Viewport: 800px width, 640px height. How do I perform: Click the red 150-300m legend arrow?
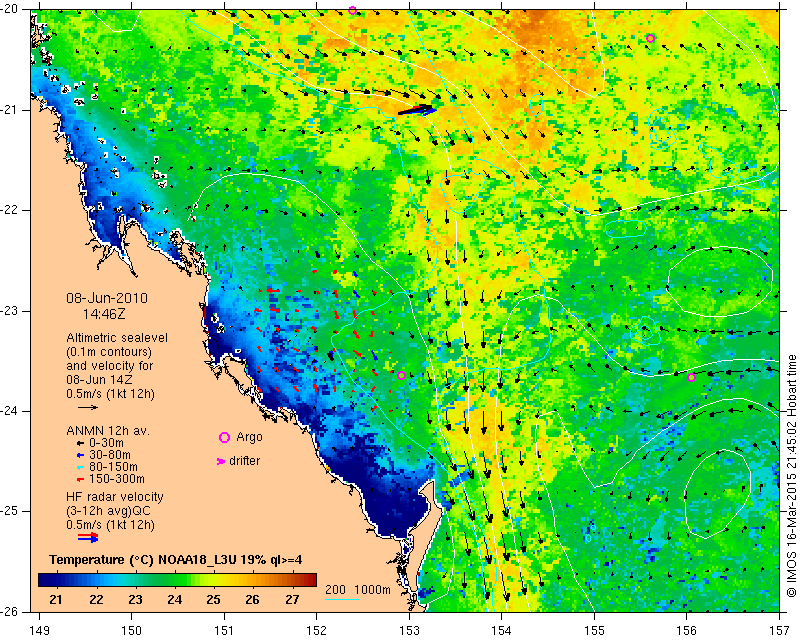(80, 480)
